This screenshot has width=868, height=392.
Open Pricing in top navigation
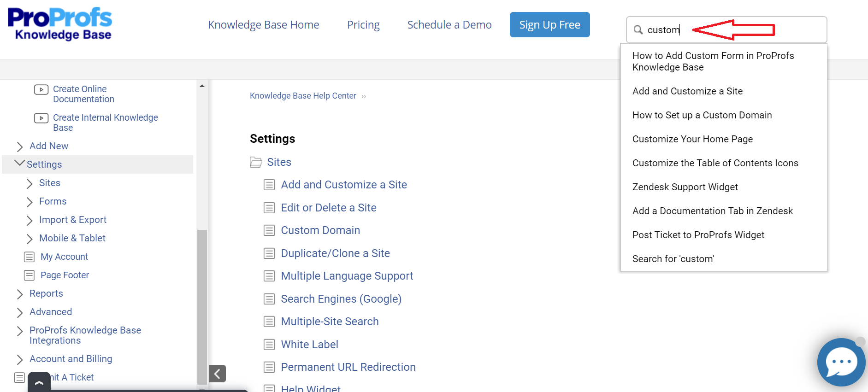tap(363, 25)
